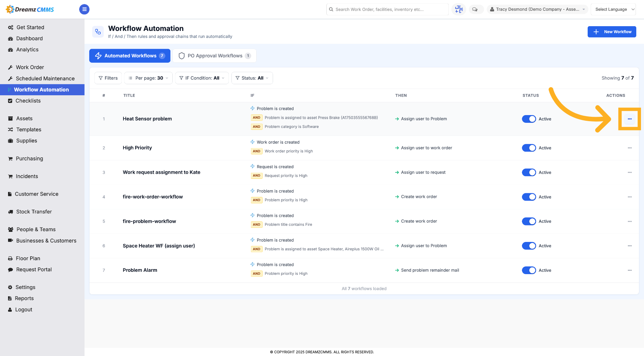Viewport: 644px width, 356px height.
Task: Click 'Send problem remainder mail' action text
Action: click(430, 270)
